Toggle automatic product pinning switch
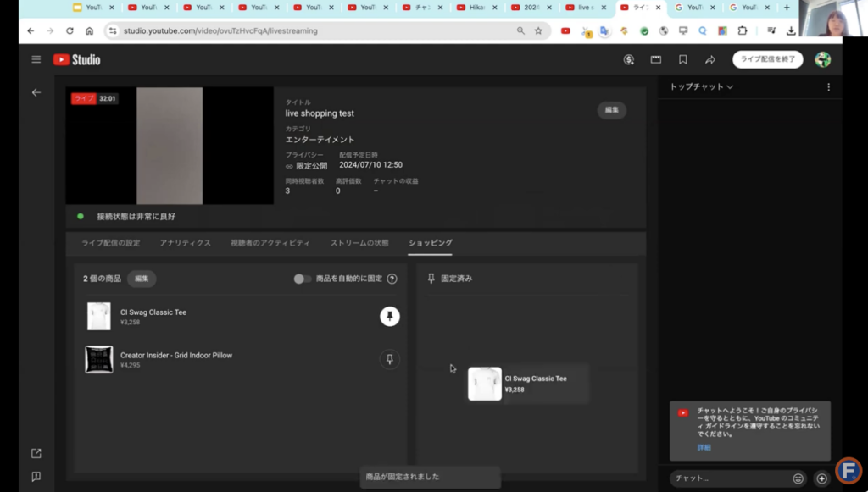 point(302,279)
